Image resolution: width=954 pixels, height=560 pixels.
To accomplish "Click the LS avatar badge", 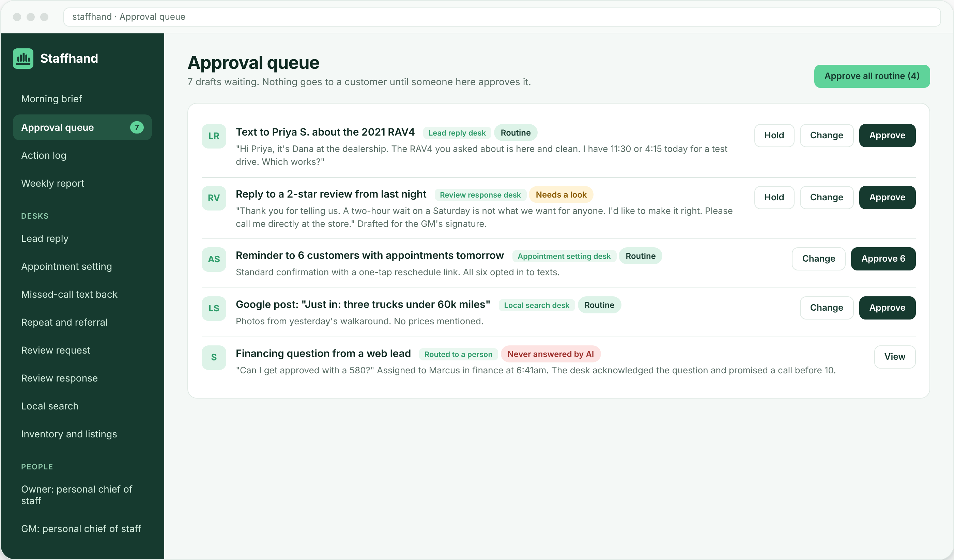I will pyautogui.click(x=214, y=308).
